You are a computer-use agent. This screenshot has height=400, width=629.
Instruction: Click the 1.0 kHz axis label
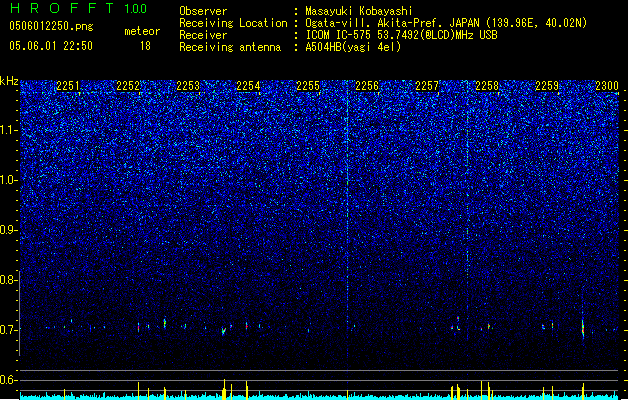[x=9, y=180]
